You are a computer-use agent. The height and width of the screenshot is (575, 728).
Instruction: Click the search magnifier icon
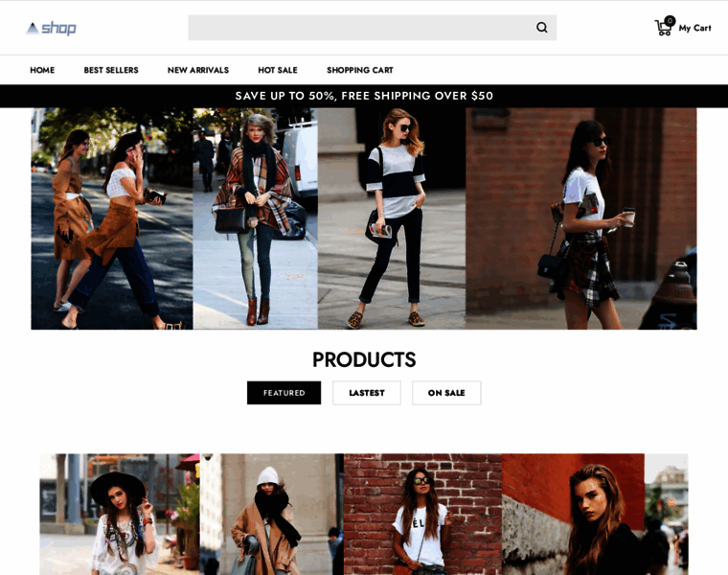click(541, 28)
